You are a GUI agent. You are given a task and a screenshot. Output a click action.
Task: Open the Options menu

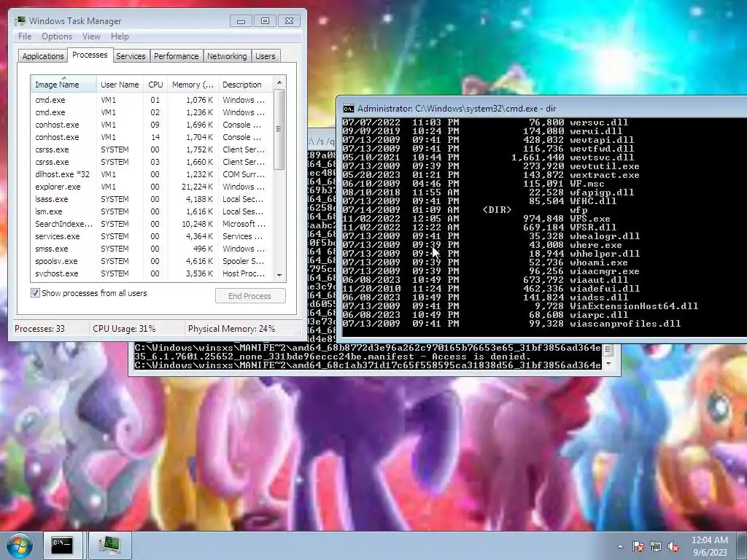[57, 36]
